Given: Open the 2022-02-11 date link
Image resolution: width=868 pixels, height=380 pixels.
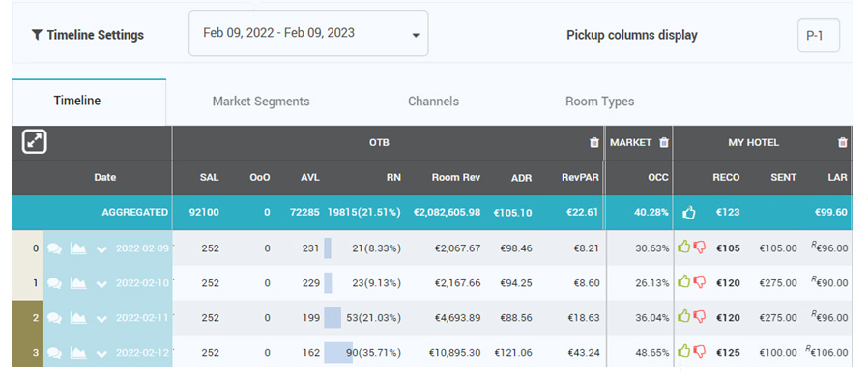Looking at the screenshot, I should (143, 318).
